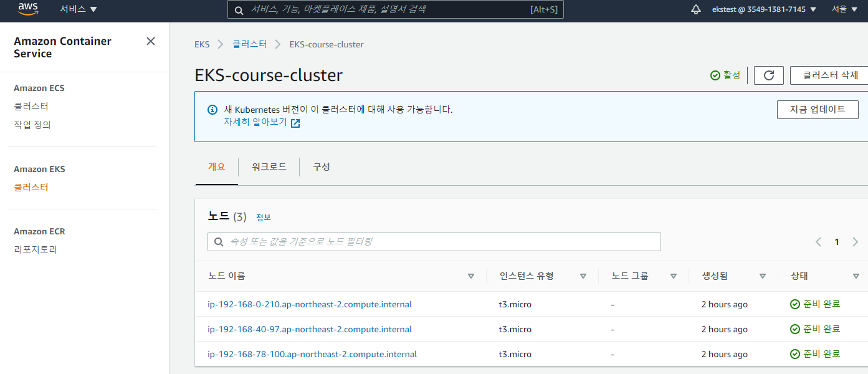Viewport: 868px width, 374px height.
Task: Open node ip-192-168-0-210 link
Action: (310, 304)
